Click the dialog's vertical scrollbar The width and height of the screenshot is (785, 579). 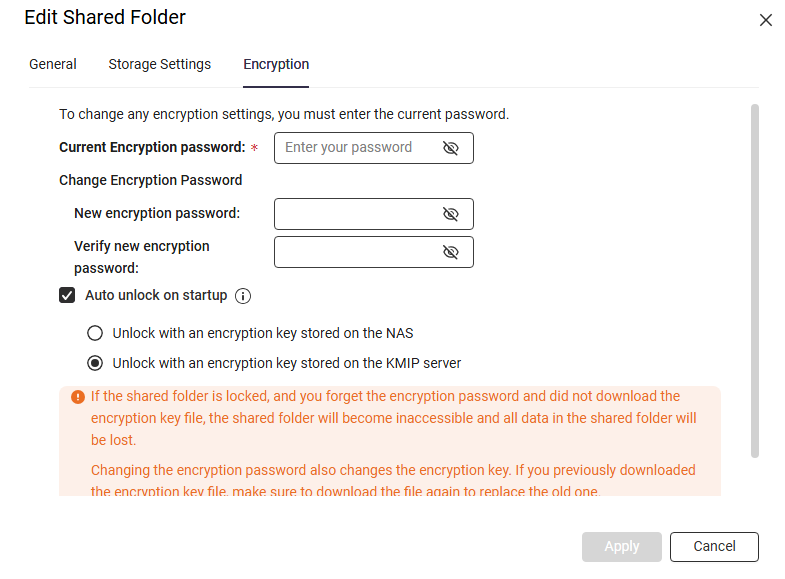[755, 280]
